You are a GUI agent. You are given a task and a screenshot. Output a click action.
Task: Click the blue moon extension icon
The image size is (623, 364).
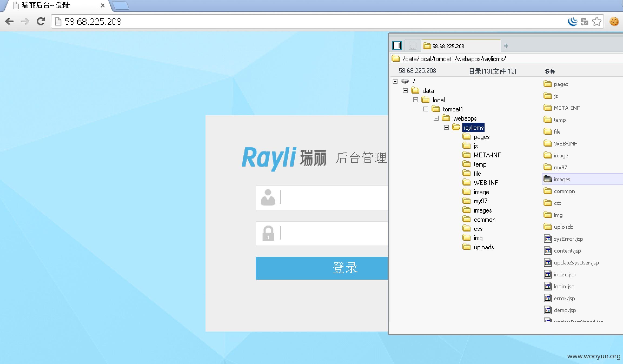(x=572, y=21)
